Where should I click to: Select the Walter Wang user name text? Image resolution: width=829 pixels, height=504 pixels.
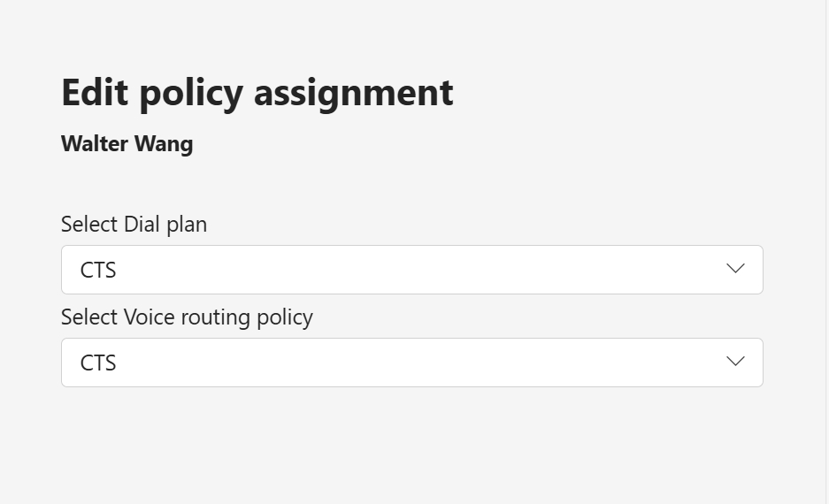pos(127,144)
